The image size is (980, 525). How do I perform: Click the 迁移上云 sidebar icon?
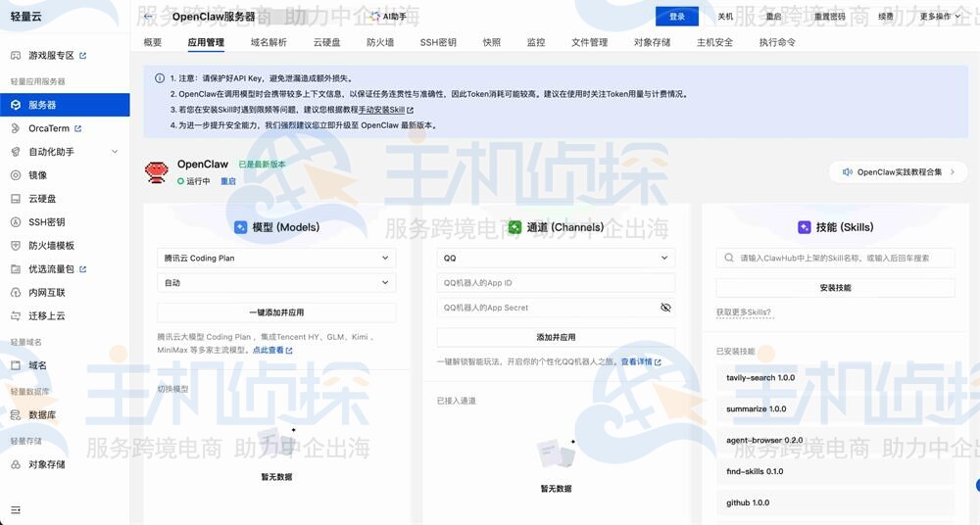[16, 316]
